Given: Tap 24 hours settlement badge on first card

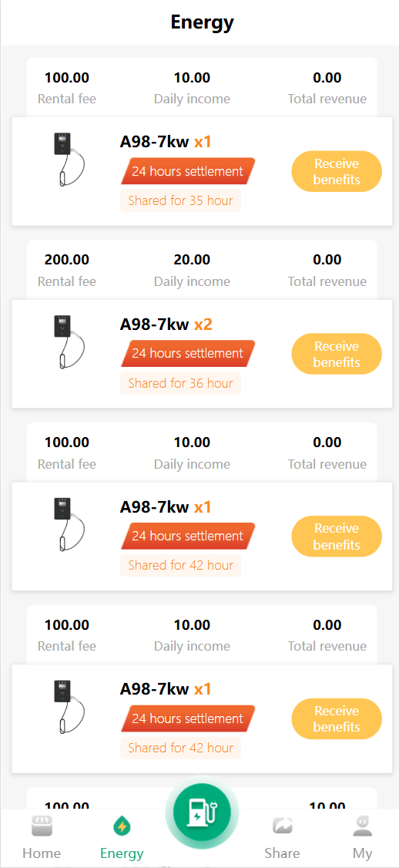Looking at the screenshot, I should (x=188, y=171).
